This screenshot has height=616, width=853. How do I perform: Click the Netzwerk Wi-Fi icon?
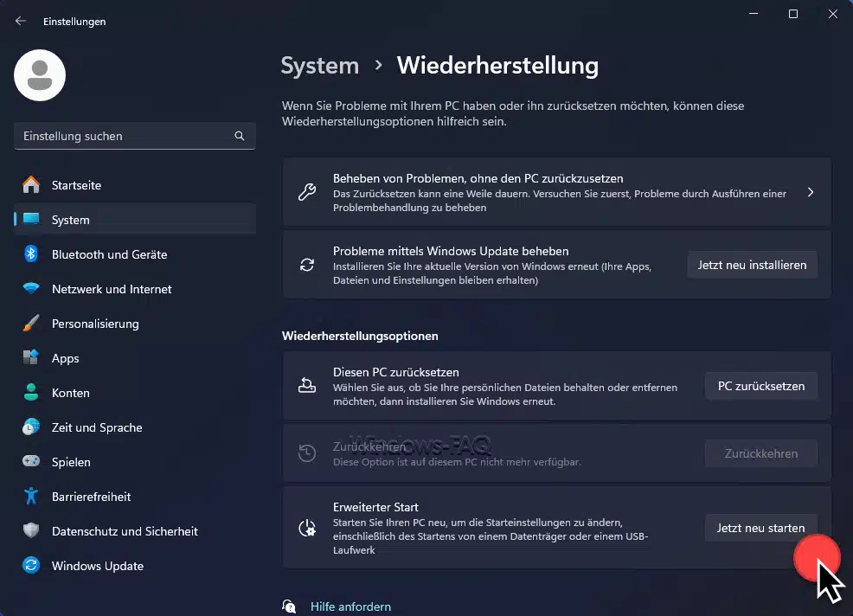[x=31, y=288]
